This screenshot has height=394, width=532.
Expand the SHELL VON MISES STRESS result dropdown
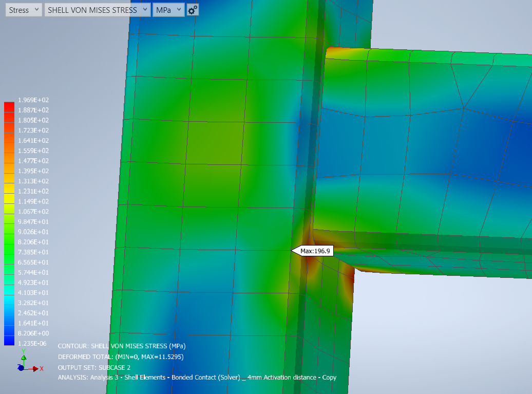98,9
